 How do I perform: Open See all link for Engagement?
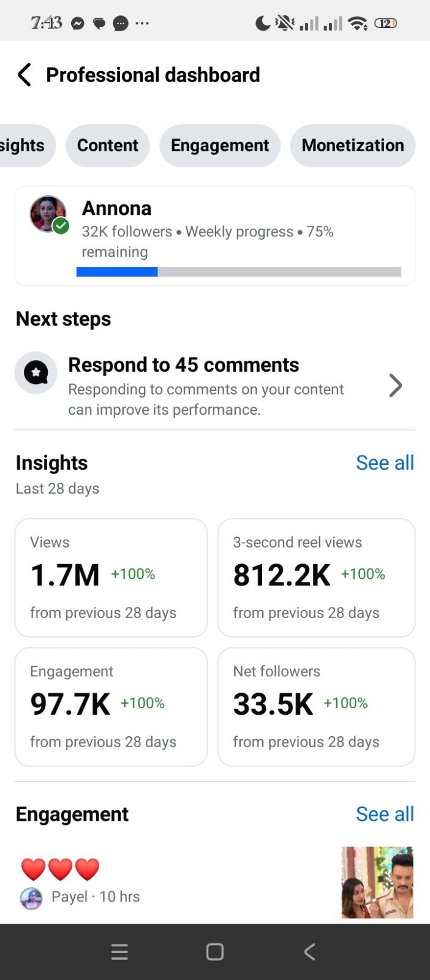pyautogui.click(x=385, y=814)
